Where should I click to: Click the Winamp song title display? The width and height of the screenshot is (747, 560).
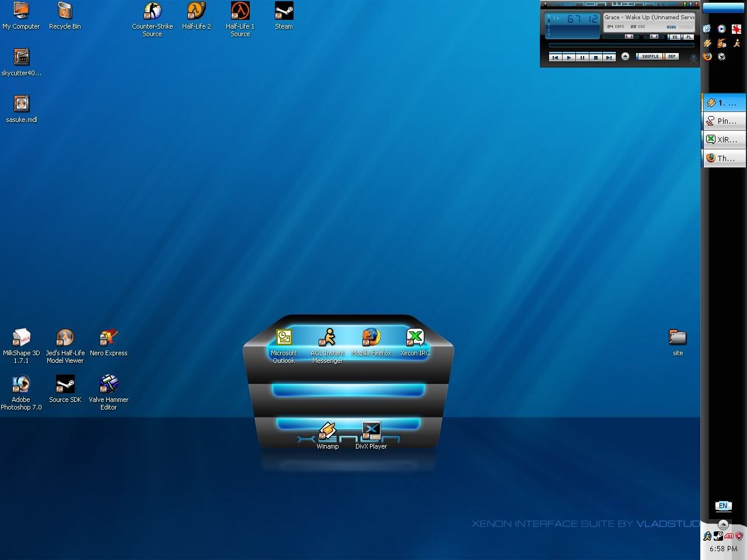(650, 17)
